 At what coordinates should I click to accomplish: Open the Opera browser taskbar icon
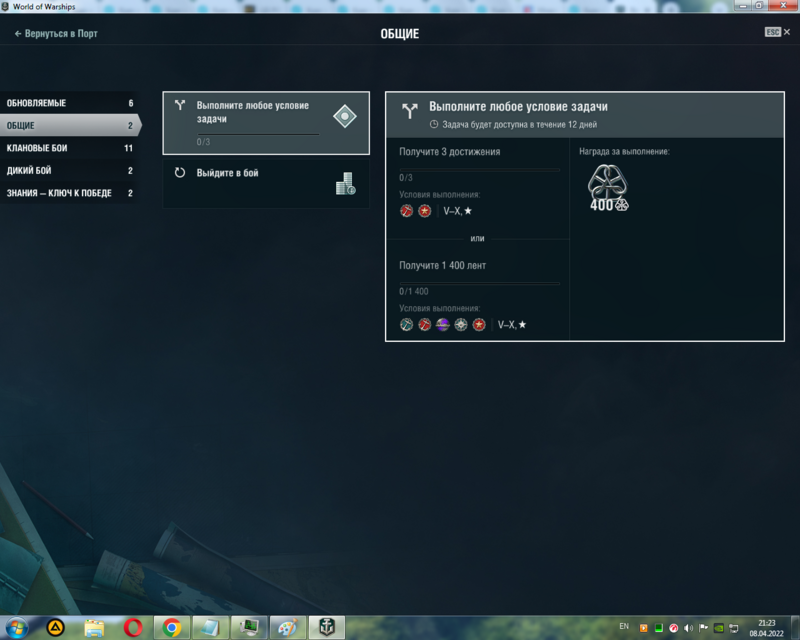(133, 627)
